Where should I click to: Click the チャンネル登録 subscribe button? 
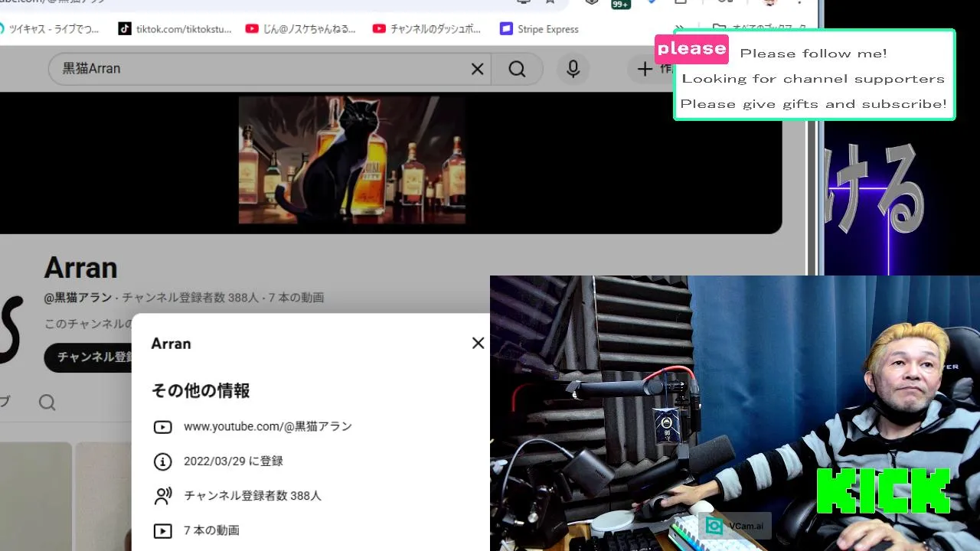[x=88, y=357]
